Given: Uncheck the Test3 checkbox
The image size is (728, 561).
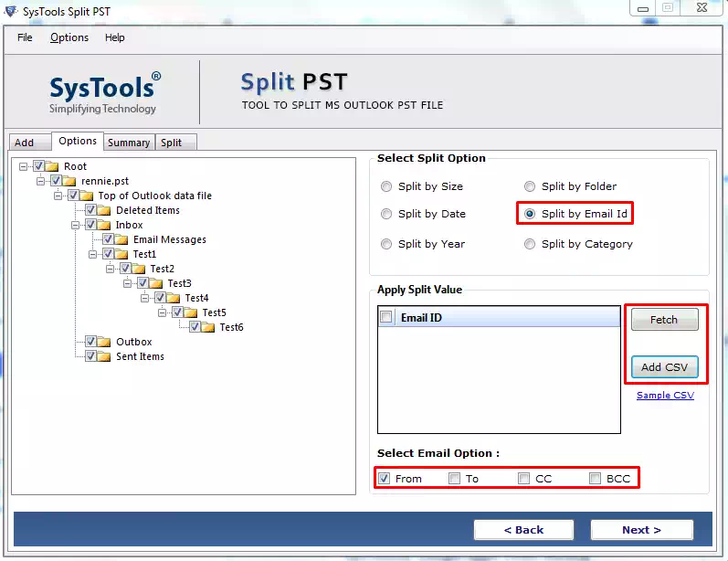Looking at the screenshot, I should coord(142,282).
